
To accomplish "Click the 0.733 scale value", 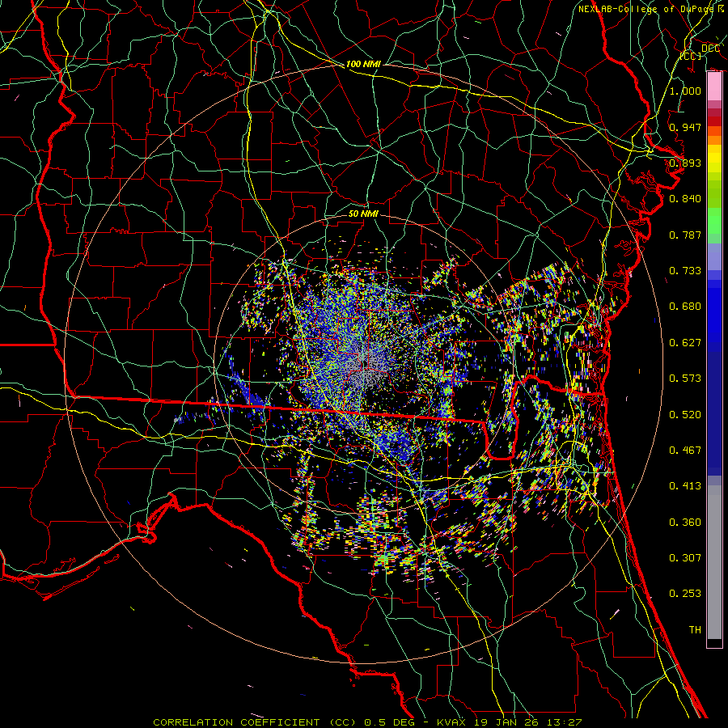I will point(685,271).
